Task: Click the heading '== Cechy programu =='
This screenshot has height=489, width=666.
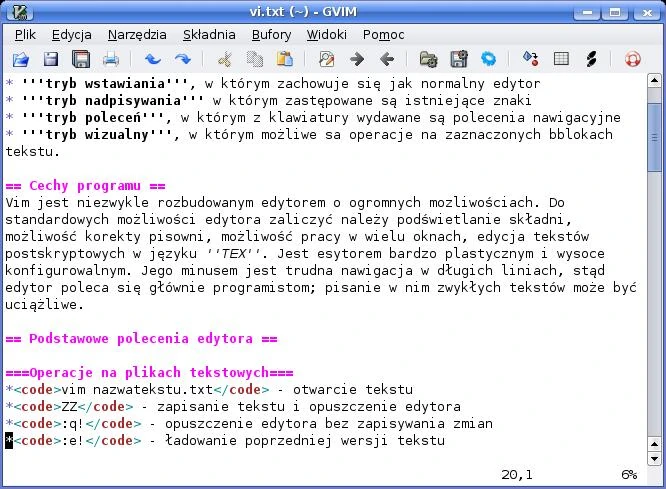Action: [85, 186]
